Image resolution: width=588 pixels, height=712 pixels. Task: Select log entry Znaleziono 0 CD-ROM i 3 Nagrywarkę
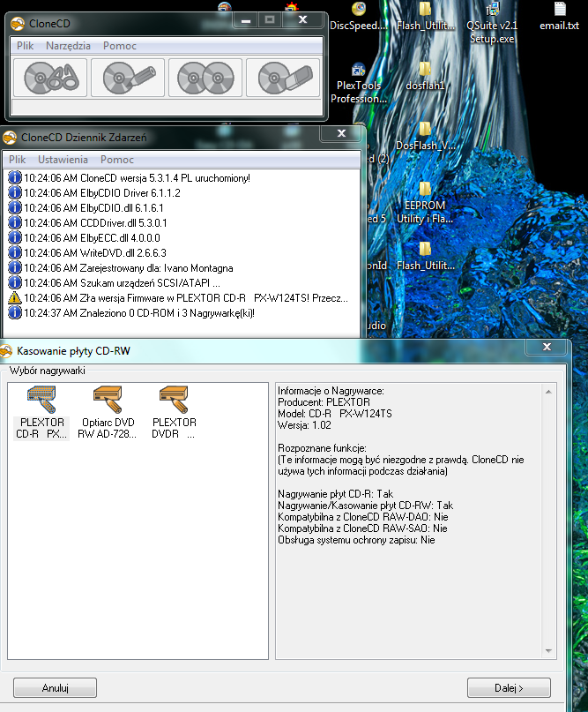click(x=131, y=313)
